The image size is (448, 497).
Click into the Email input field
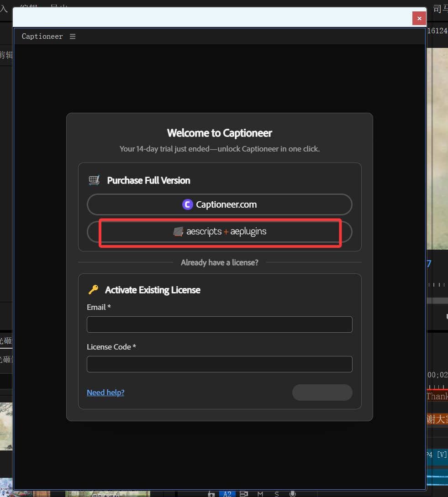tap(220, 324)
